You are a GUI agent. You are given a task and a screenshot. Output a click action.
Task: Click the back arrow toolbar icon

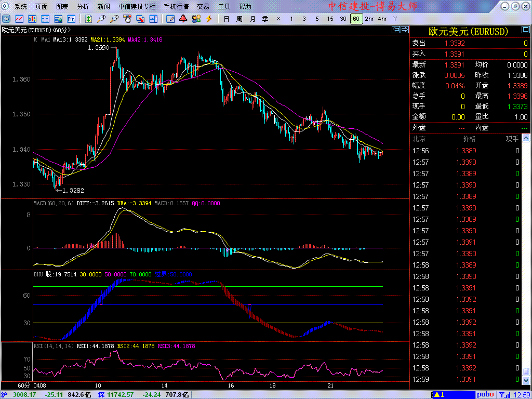(x=6, y=19)
